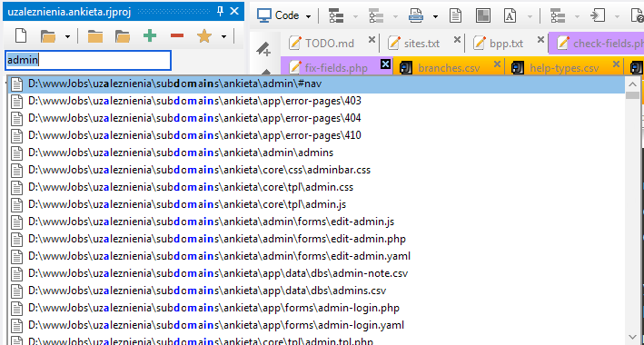Viewport: 644px width, 345px height.
Task: Click the dark tree-structure icon next to Code
Action: click(336, 16)
